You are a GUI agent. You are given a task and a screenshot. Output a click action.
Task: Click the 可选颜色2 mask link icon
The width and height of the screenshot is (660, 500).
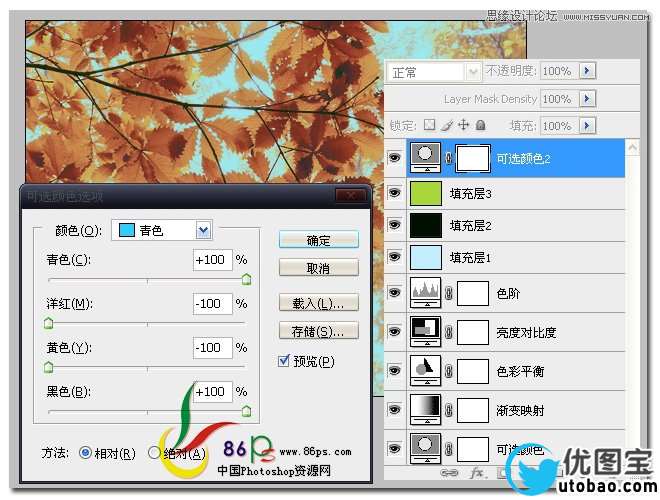click(449, 158)
